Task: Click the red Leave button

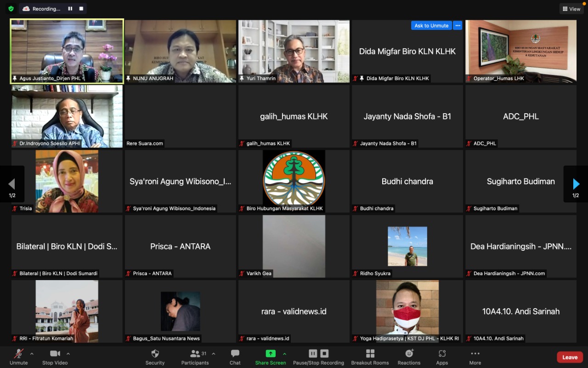Action: pos(570,357)
